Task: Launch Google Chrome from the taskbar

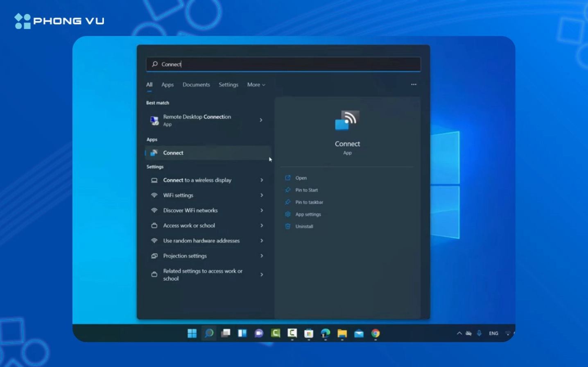Action: 375,333
